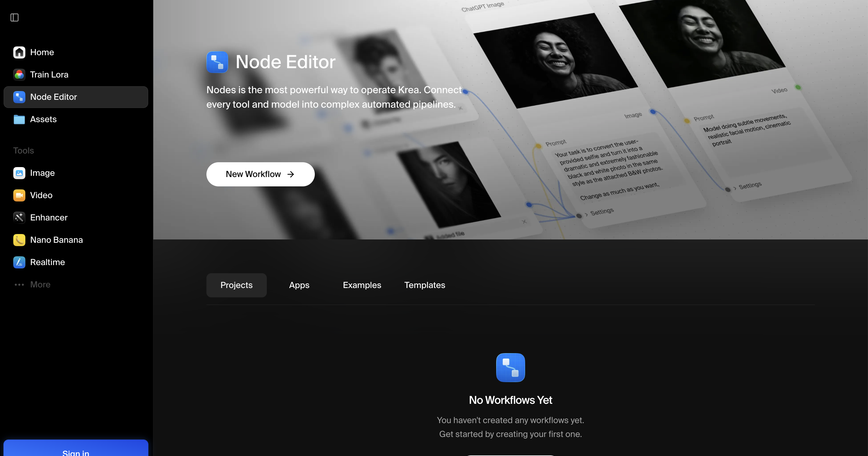868x456 pixels.
Task: Select the Projects tab
Action: [236, 285]
